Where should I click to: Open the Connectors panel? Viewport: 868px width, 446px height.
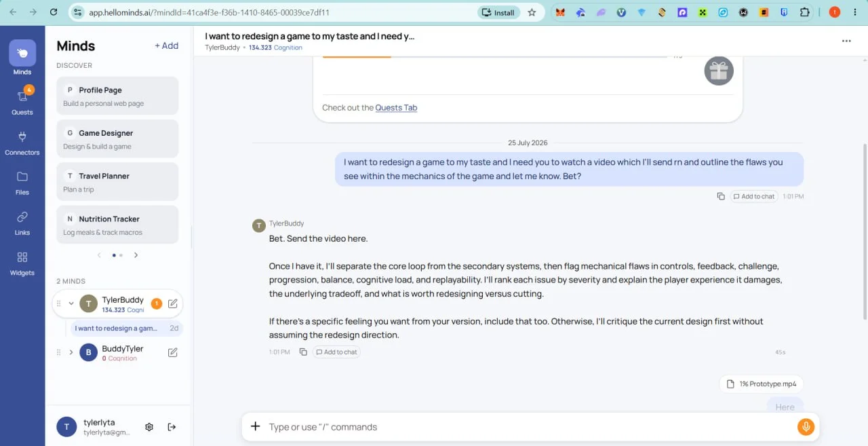(x=22, y=142)
